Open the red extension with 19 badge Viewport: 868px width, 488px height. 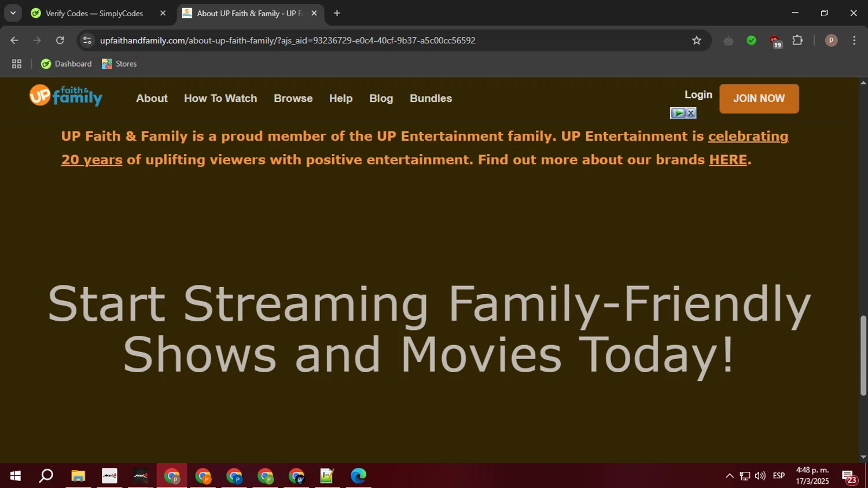[x=775, y=41]
